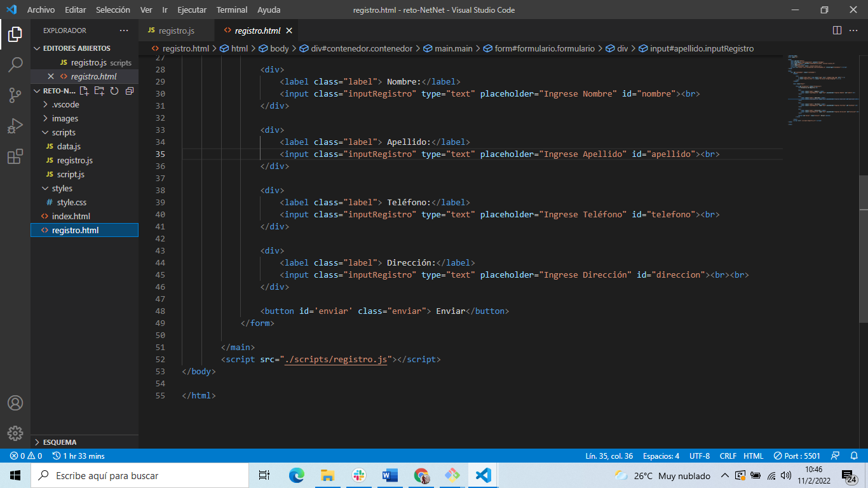Image resolution: width=868 pixels, height=488 pixels.
Task: Open index.html in file tree
Action: point(85,216)
